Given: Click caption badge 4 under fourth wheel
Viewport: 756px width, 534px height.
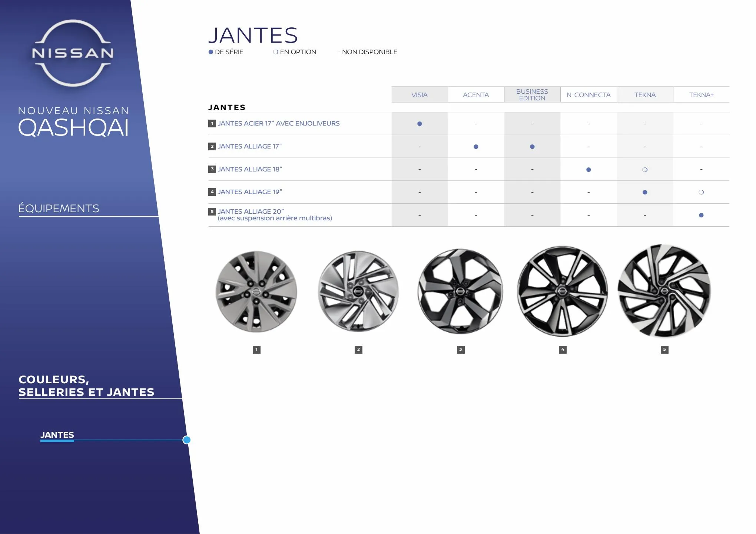Looking at the screenshot, I should pyautogui.click(x=563, y=350).
